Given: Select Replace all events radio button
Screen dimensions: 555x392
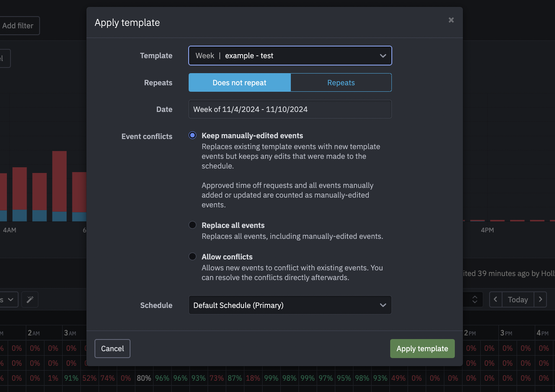Looking at the screenshot, I should (193, 225).
